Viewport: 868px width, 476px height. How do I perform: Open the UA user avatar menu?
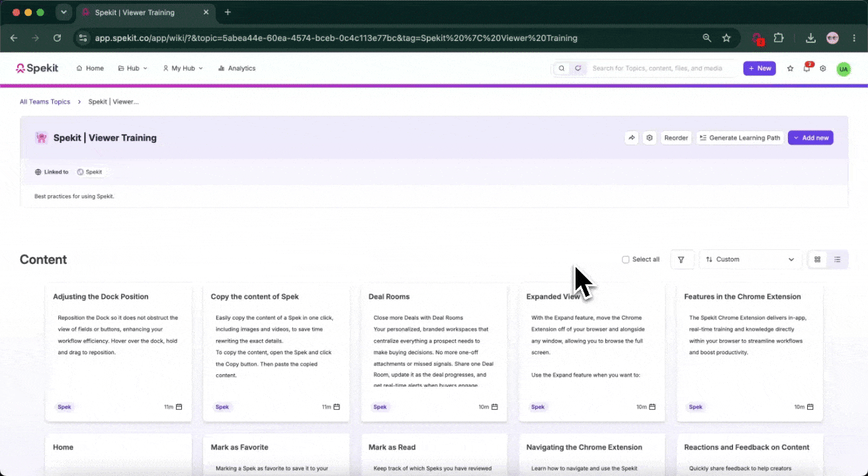point(844,69)
